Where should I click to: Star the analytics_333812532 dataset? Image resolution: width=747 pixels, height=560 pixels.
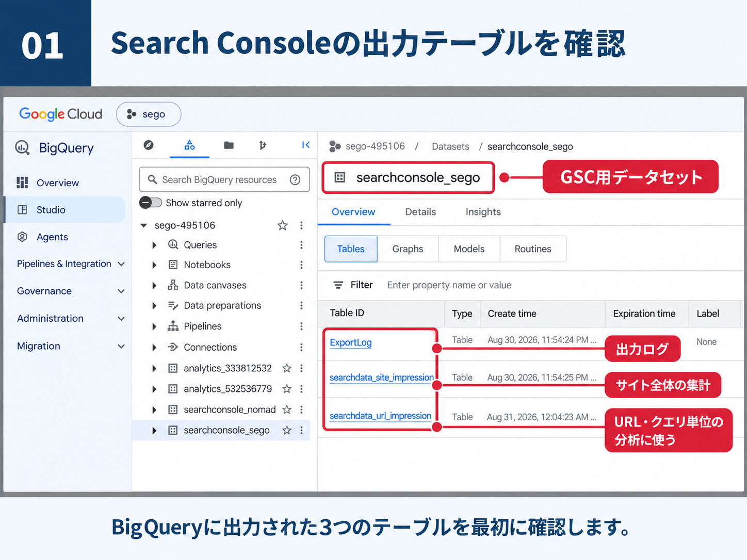point(287,368)
